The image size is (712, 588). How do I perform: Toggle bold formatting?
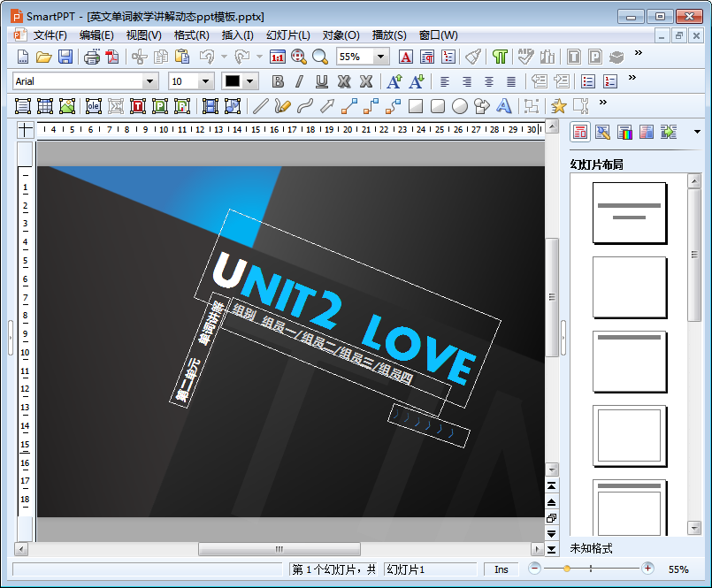pos(278,81)
